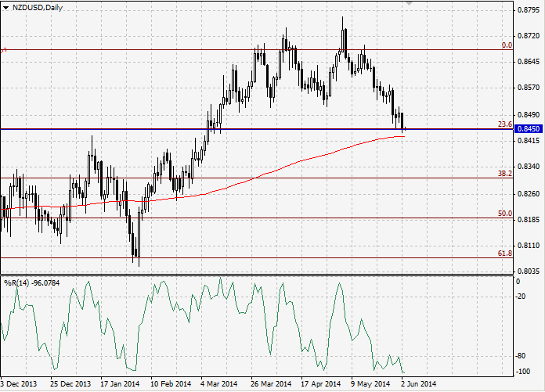Click the 0.8415 price axis value

(x=529, y=141)
